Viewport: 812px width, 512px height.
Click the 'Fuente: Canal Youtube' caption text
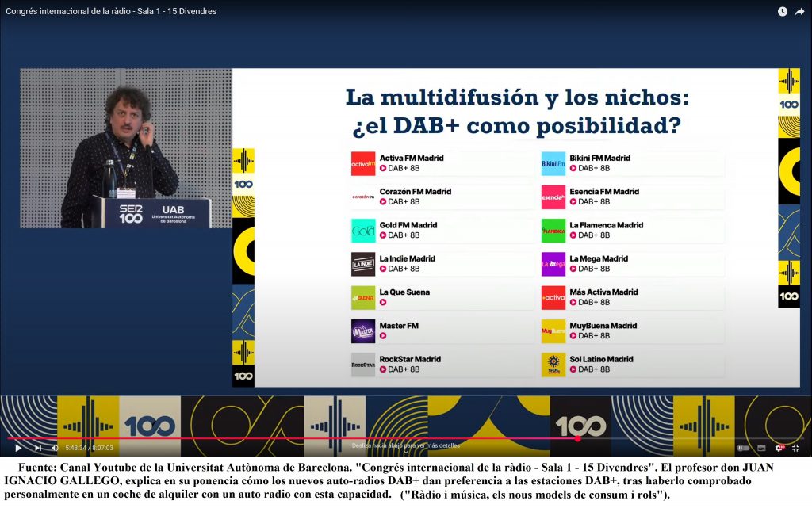389,481
